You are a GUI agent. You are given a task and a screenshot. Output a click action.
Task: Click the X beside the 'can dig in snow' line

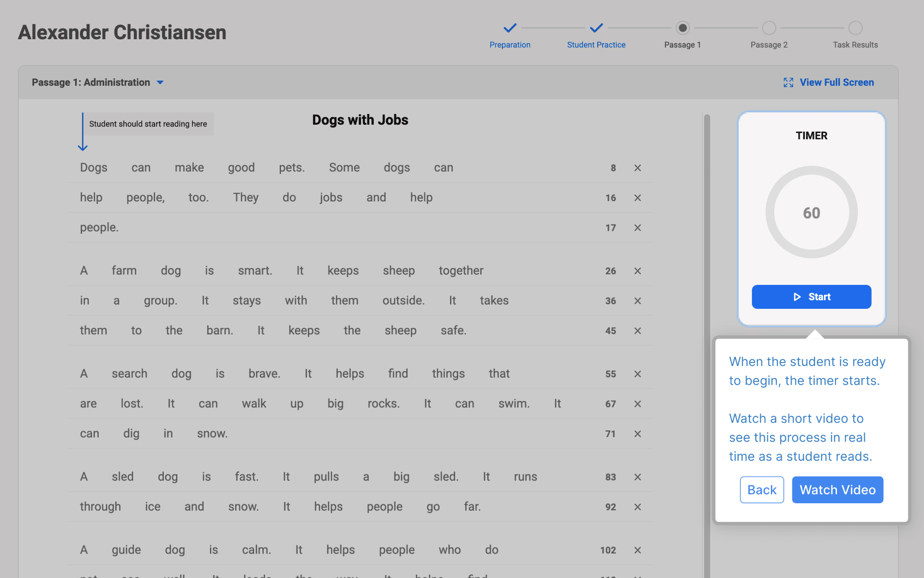tap(638, 434)
